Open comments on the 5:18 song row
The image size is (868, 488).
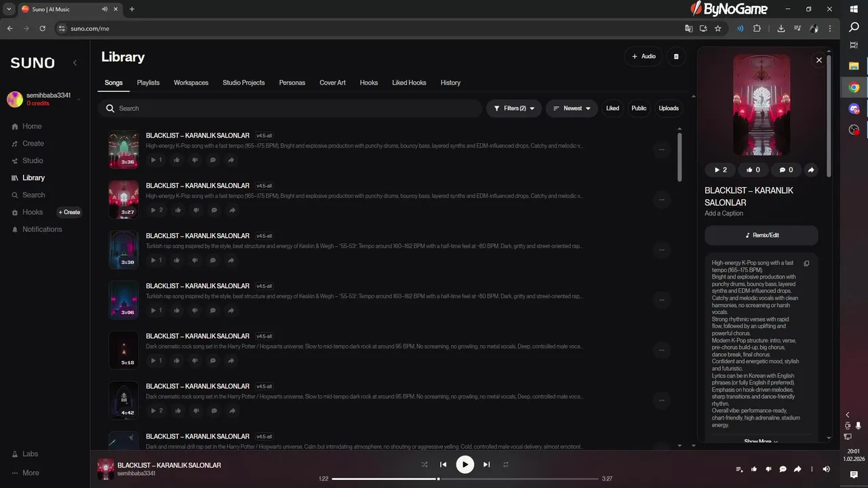[x=213, y=361]
